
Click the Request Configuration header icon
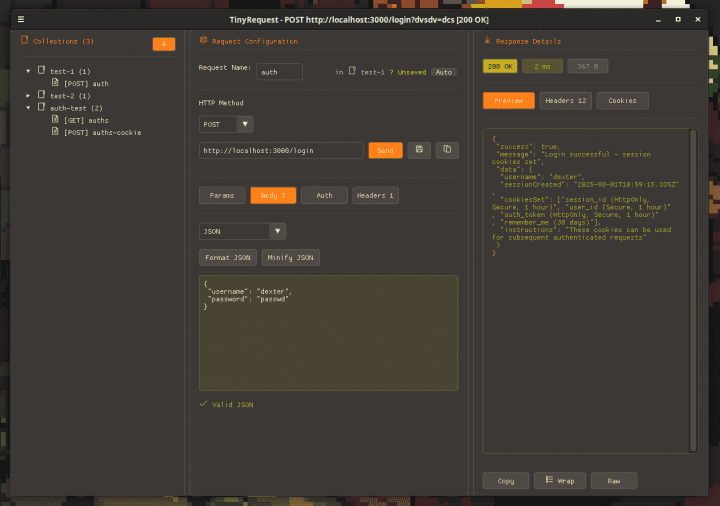pyautogui.click(x=204, y=41)
